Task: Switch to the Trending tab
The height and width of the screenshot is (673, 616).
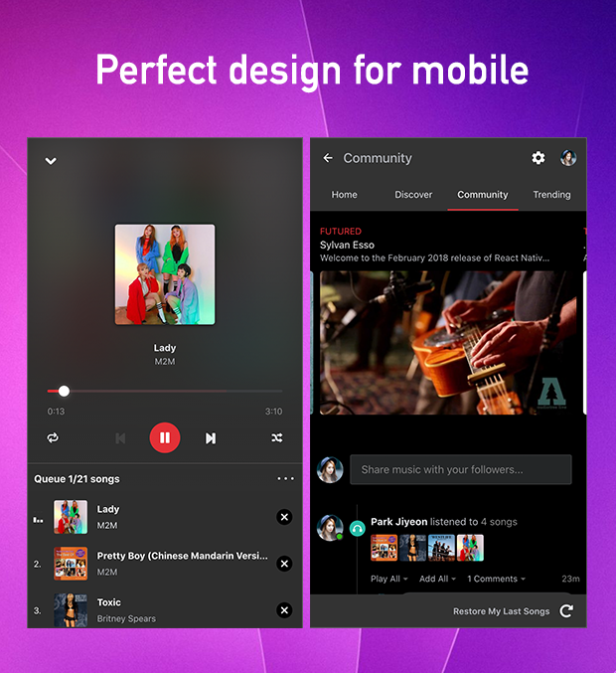Action: click(x=551, y=195)
